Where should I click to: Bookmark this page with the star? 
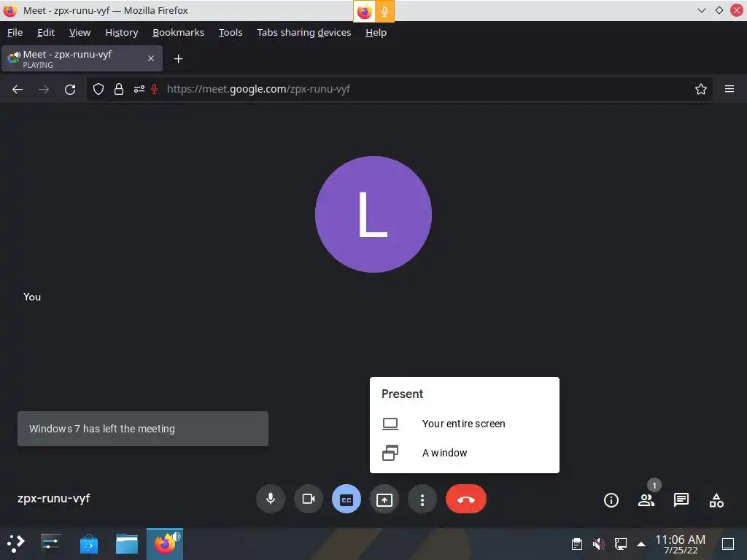[x=701, y=89]
